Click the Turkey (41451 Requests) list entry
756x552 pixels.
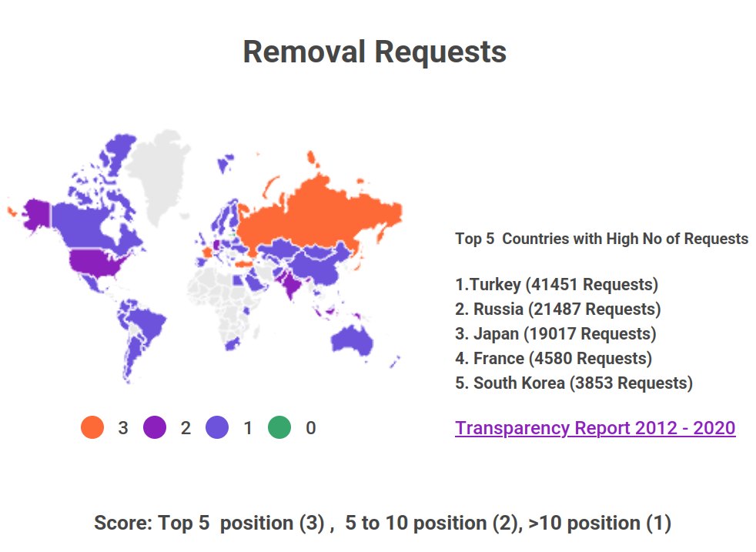click(x=557, y=285)
